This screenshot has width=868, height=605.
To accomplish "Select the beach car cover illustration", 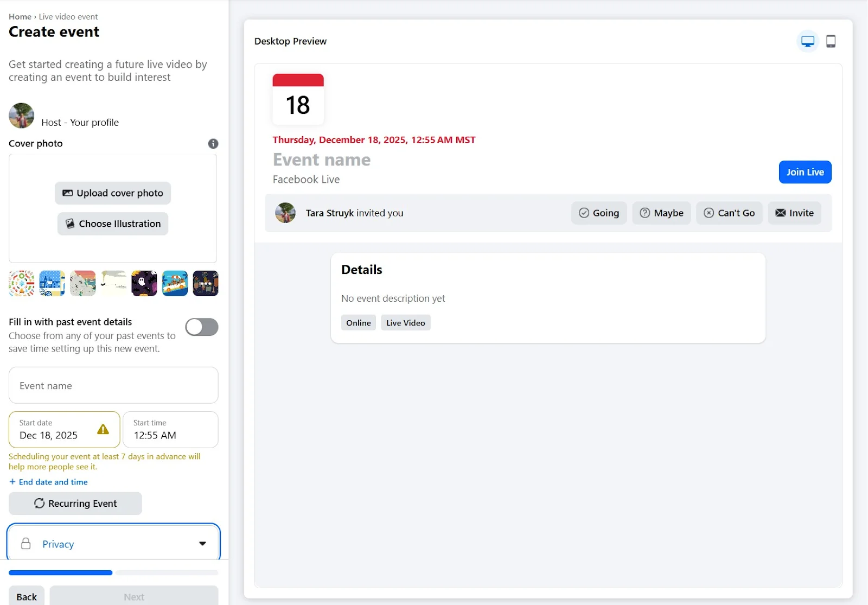I will 175,283.
